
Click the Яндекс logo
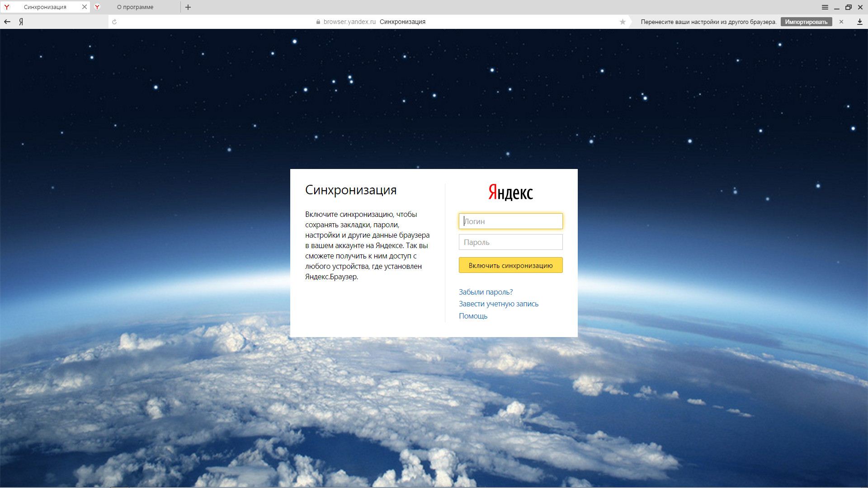tap(511, 192)
